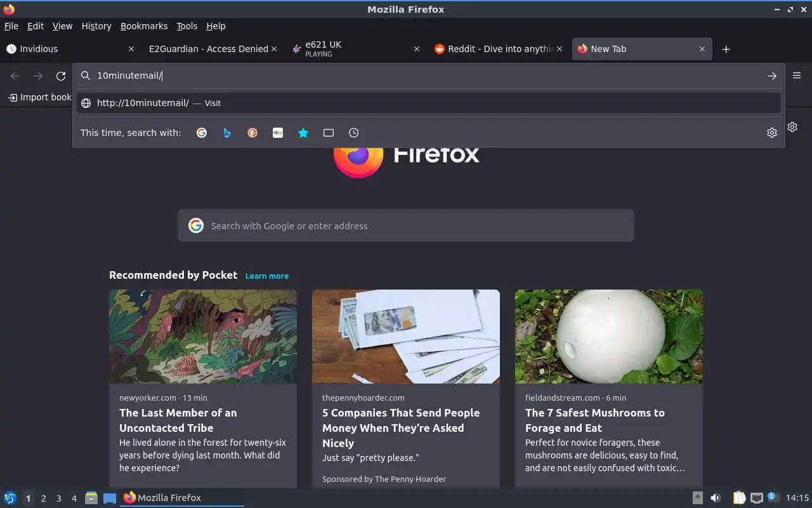Open the File menu
Image resolution: width=812 pixels, height=508 pixels.
(11, 26)
